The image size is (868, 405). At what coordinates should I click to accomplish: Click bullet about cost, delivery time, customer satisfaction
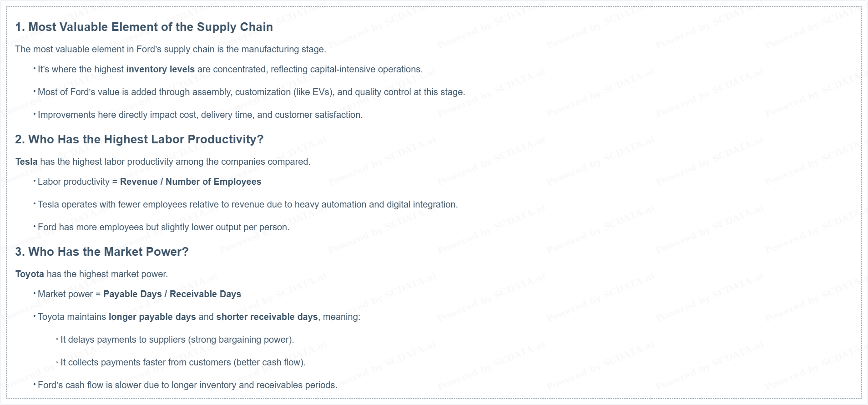(200, 115)
